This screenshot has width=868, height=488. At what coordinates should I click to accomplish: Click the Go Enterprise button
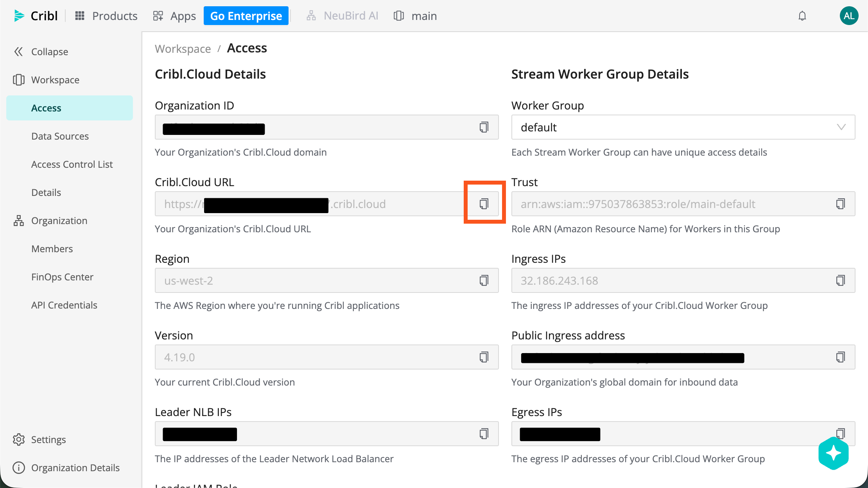pyautogui.click(x=246, y=16)
